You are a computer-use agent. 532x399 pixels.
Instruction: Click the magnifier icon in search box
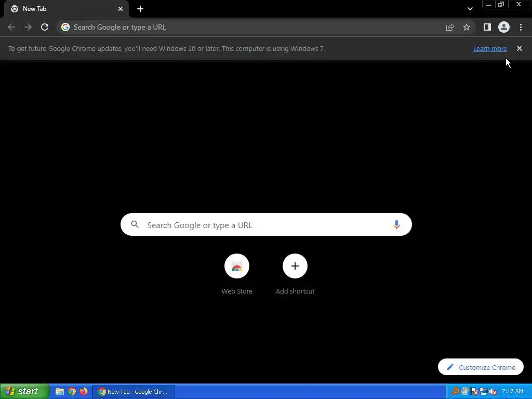tap(135, 224)
